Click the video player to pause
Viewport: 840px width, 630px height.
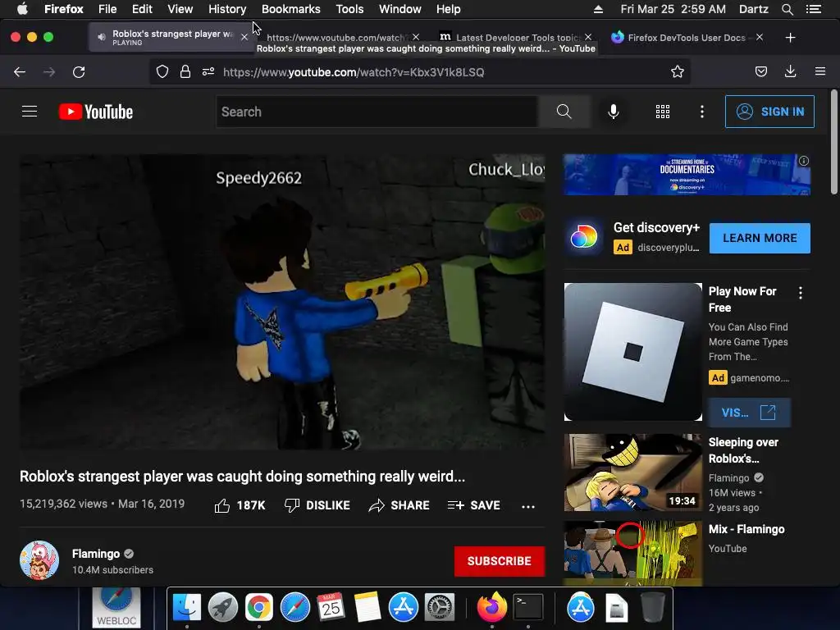[x=282, y=302]
